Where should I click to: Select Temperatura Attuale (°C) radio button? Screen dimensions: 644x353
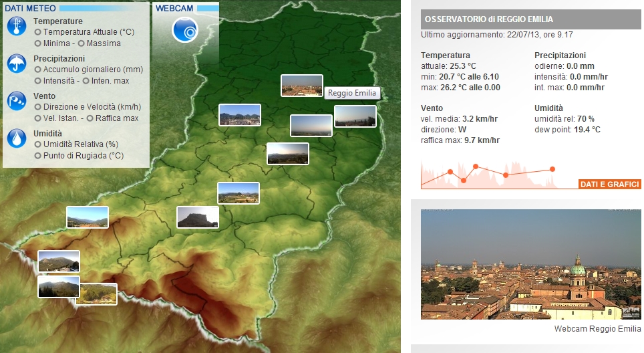(x=37, y=32)
